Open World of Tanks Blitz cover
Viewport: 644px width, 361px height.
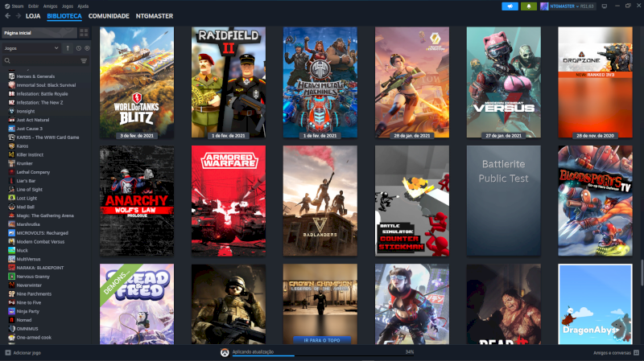(137, 83)
